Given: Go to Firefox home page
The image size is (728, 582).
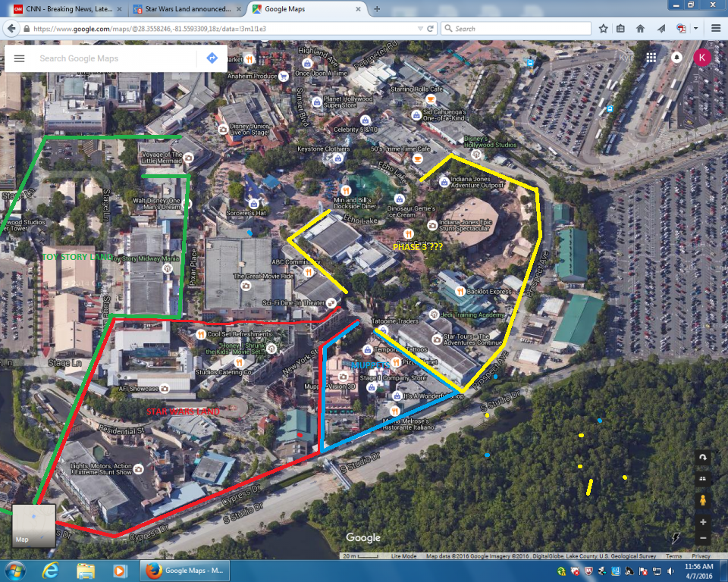Looking at the screenshot, I should 640,28.
